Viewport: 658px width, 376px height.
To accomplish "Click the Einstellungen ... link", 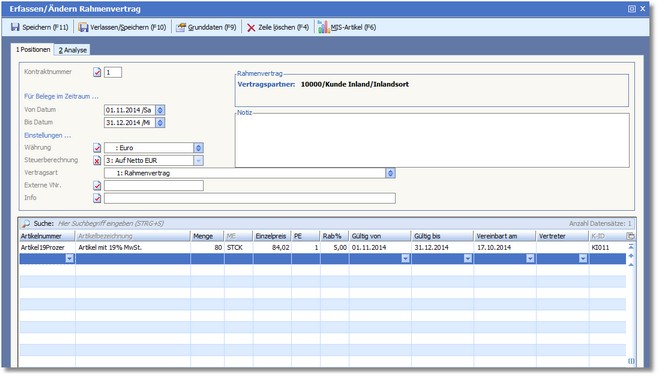I will [47, 135].
